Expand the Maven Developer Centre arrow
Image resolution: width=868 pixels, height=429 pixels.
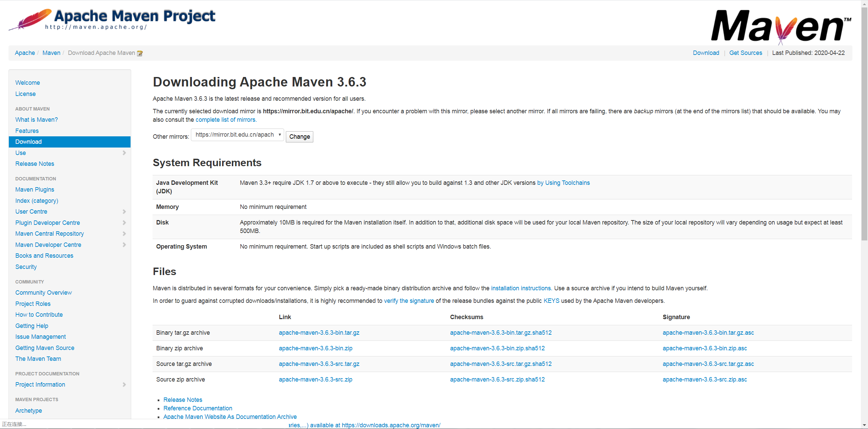click(124, 245)
